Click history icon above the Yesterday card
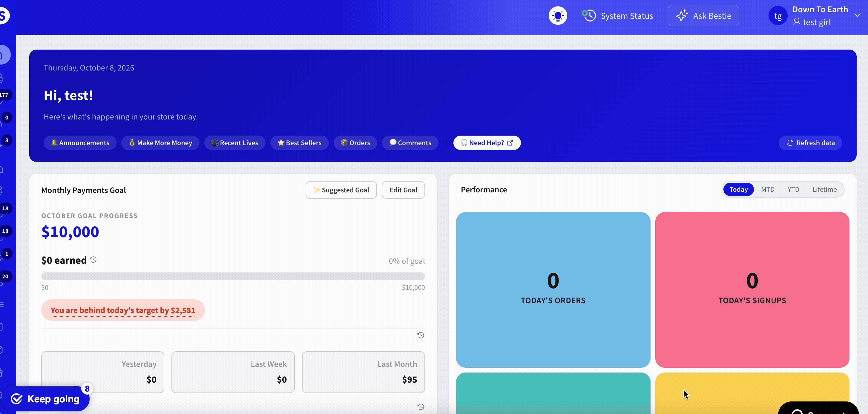 (x=421, y=335)
